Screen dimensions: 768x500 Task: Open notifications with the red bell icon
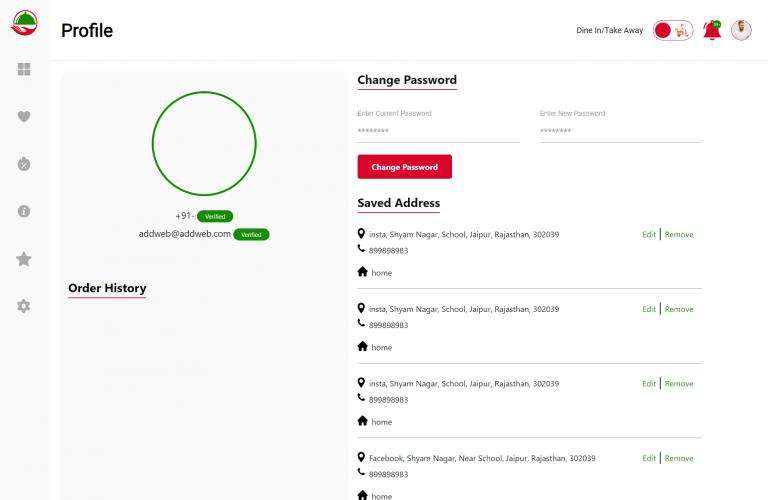(x=712, y=30)
